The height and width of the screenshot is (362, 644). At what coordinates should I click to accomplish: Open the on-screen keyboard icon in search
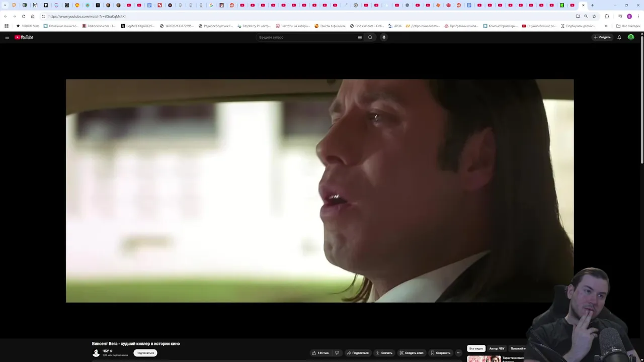360,37
